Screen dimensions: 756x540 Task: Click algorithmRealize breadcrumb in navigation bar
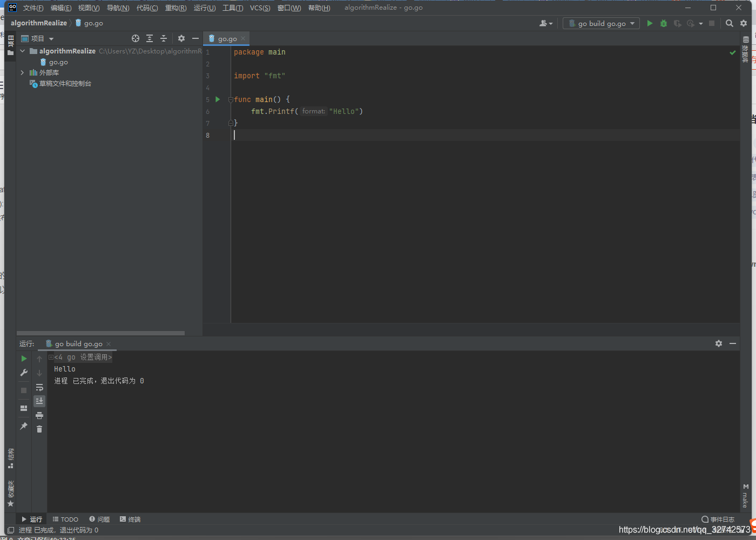click(39, 23)
